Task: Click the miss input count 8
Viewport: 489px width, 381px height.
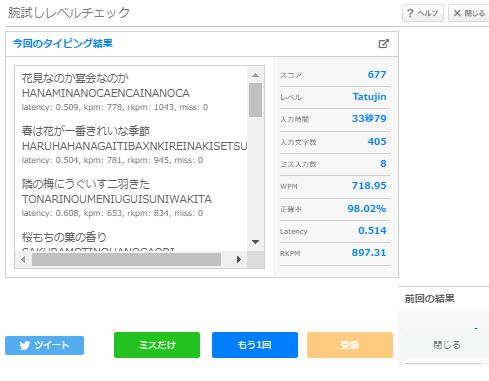Action: point(383,163)
